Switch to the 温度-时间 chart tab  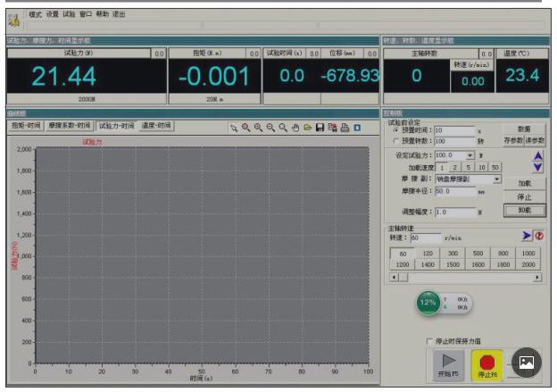(x=157, y=127)
